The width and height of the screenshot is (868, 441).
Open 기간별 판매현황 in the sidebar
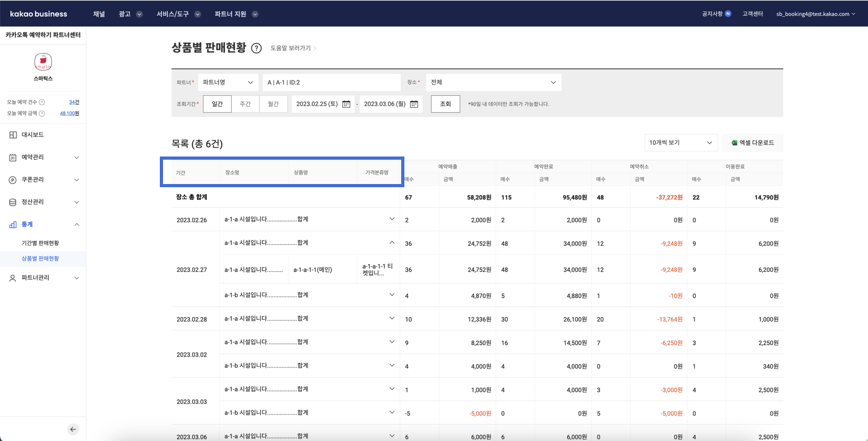tap(40, 243)
